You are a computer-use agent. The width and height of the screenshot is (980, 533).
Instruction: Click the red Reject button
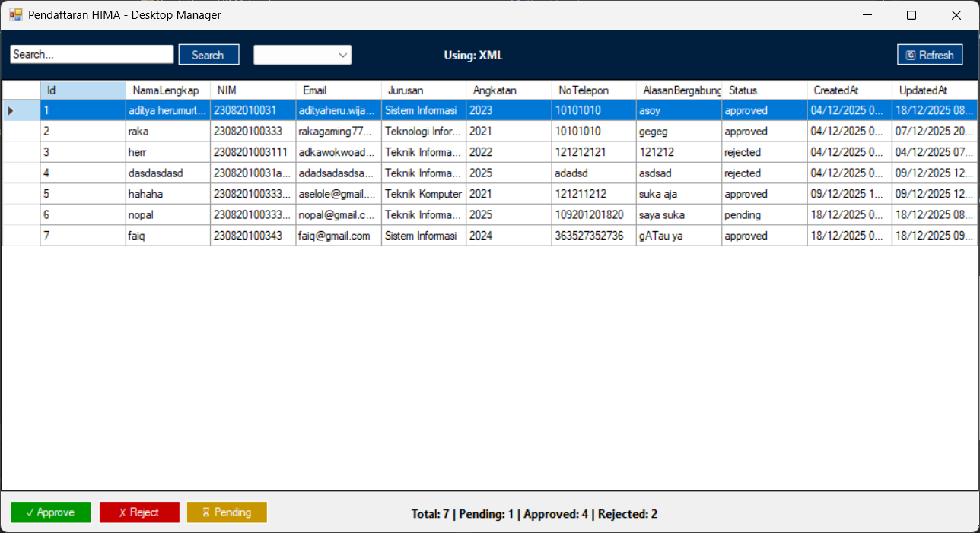139,512
